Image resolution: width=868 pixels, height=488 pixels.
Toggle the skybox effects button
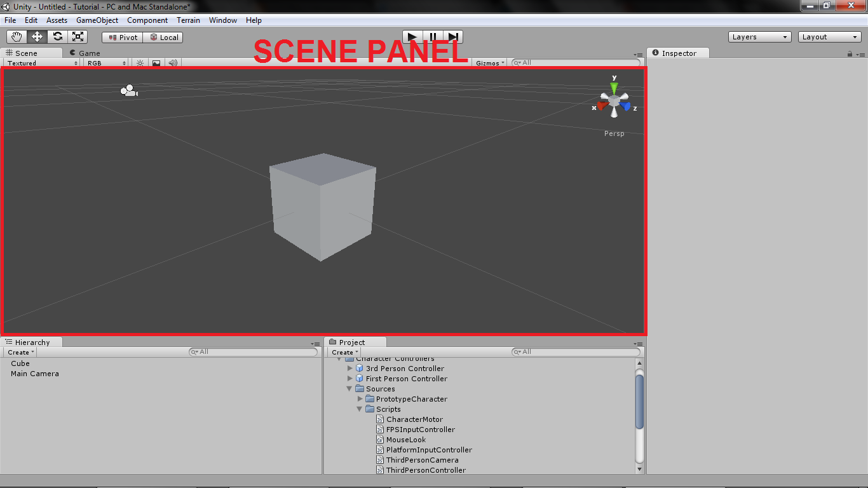156,62
